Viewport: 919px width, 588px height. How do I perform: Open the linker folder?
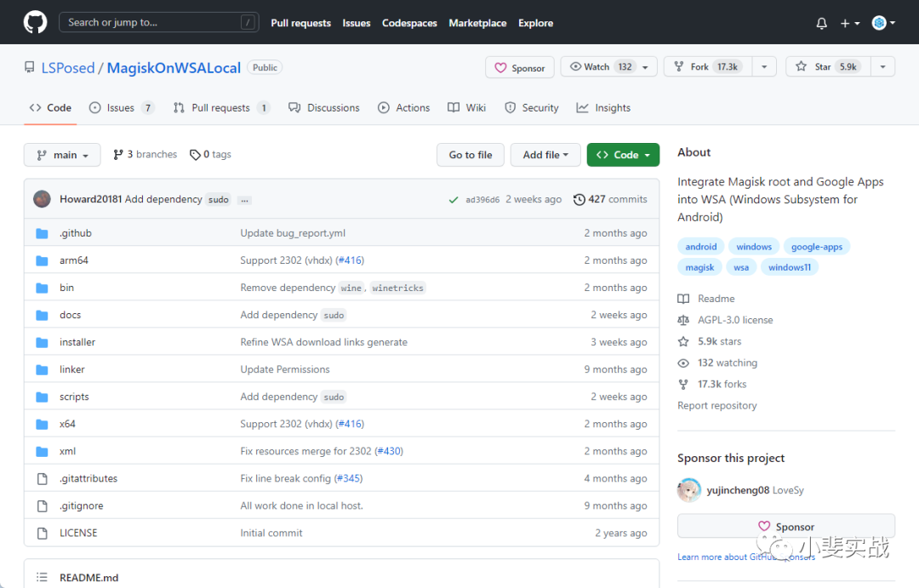72,369
